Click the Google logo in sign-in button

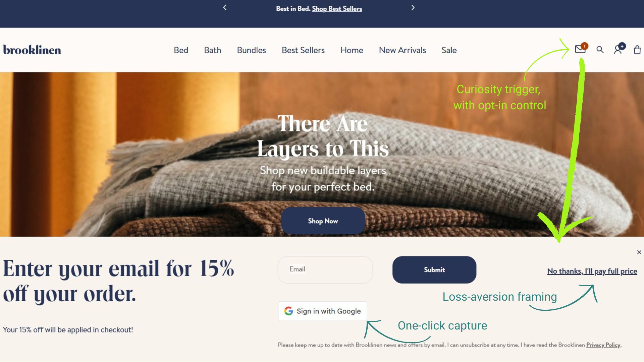point(288,311)
